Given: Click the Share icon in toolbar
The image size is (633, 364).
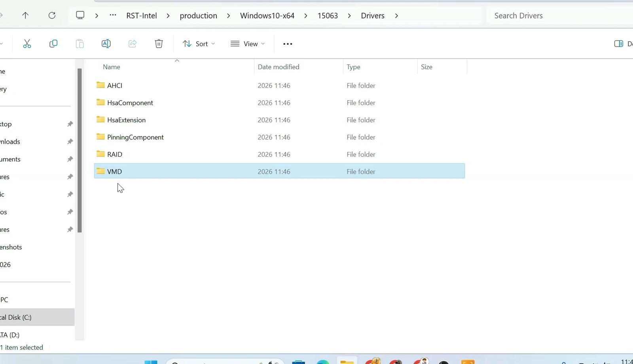Looking at the screenshot, I should pos(133,44).
